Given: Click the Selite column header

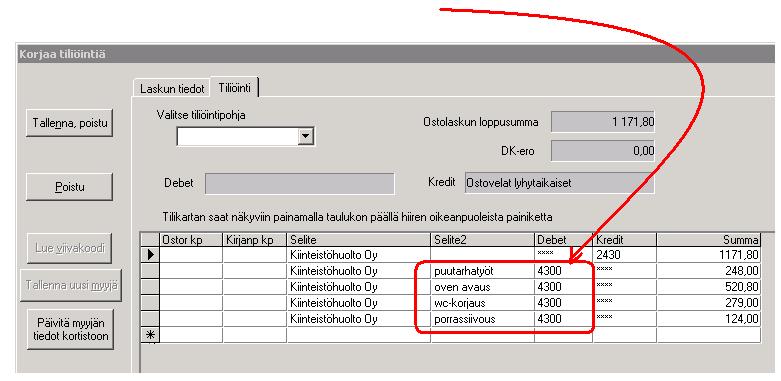Looking at the screenshot, I should (359, 240).
